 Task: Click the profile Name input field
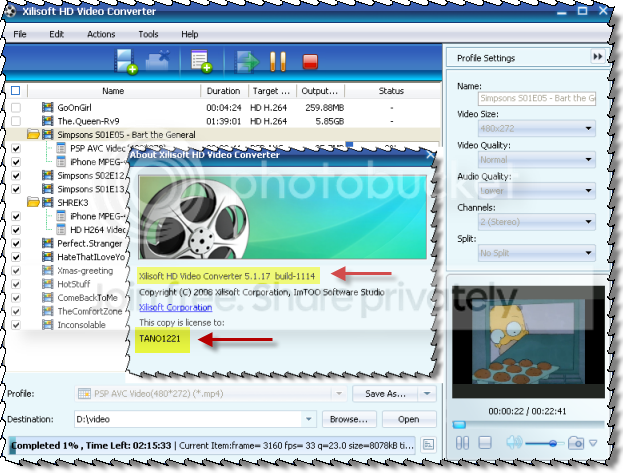pos(537,98)
